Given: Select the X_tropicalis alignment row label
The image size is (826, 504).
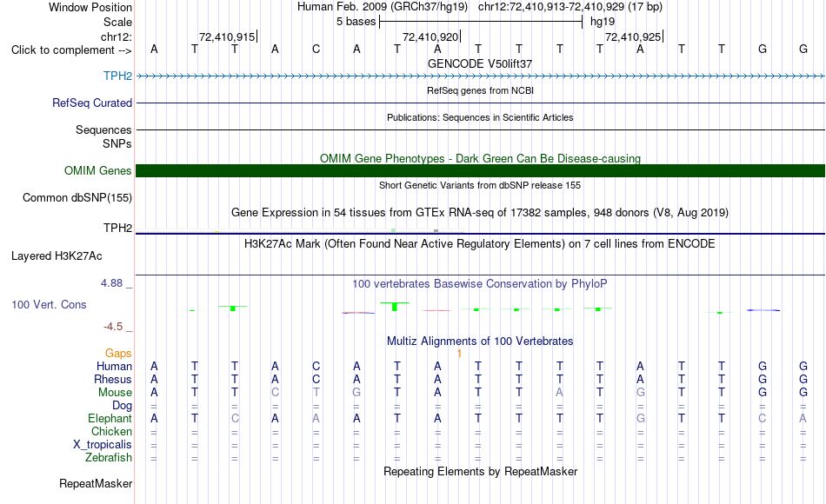Looking at the screenshot, I should [103, 445].
